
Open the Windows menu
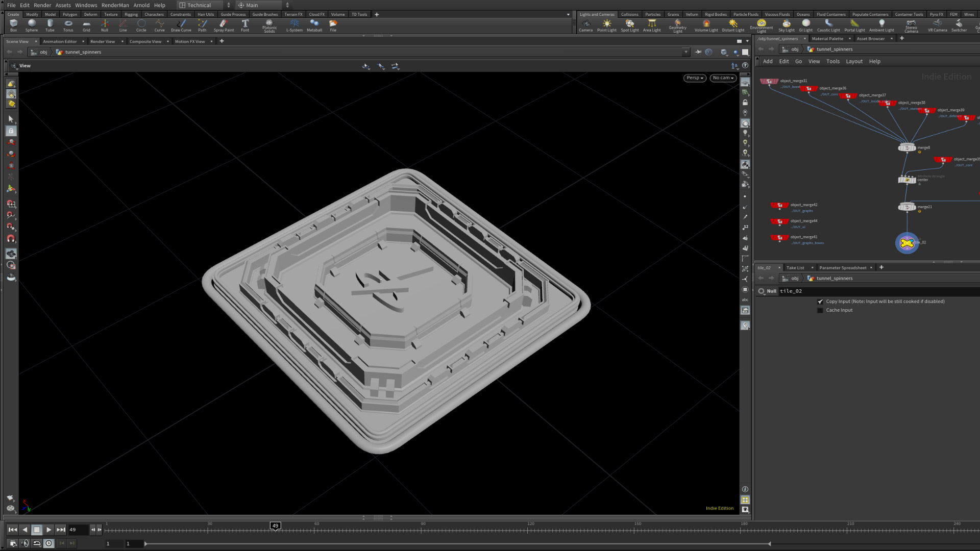click(86, 5)
